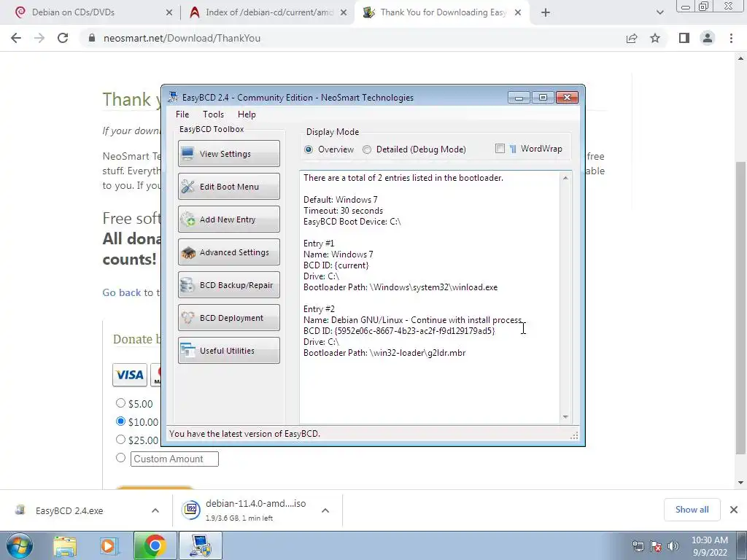Click network icon in system tray
The image size is (747, 560).
point(638,546)
